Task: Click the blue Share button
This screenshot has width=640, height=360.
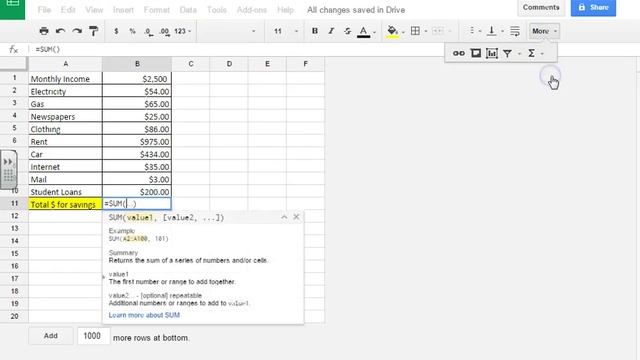Action: [x=593, y=7]
